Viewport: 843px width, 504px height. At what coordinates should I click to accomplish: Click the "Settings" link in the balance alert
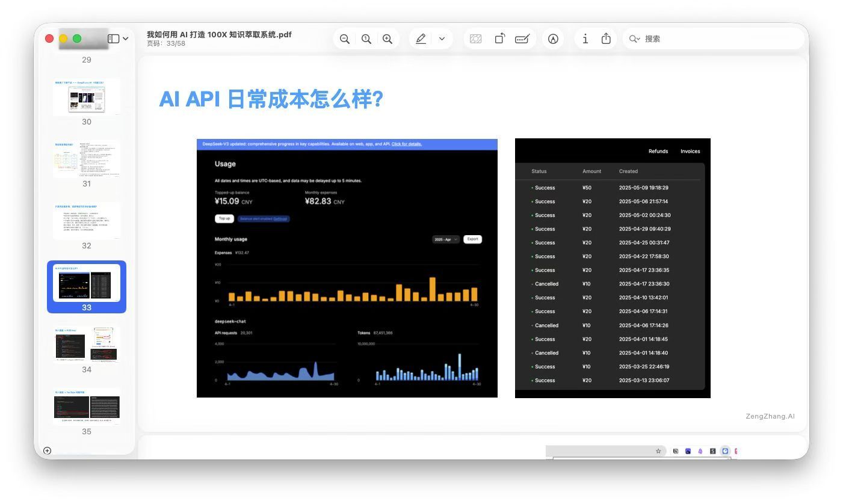click(x=280, y=219)
